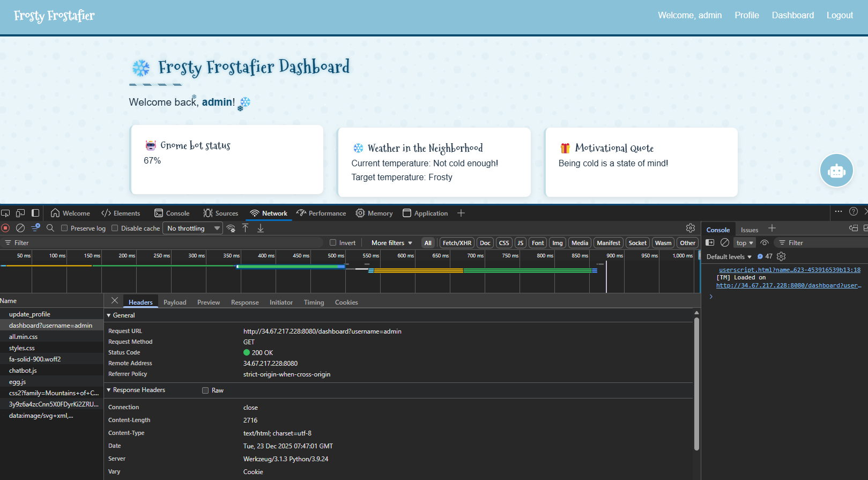Expand the More filters dropdown

391,243
